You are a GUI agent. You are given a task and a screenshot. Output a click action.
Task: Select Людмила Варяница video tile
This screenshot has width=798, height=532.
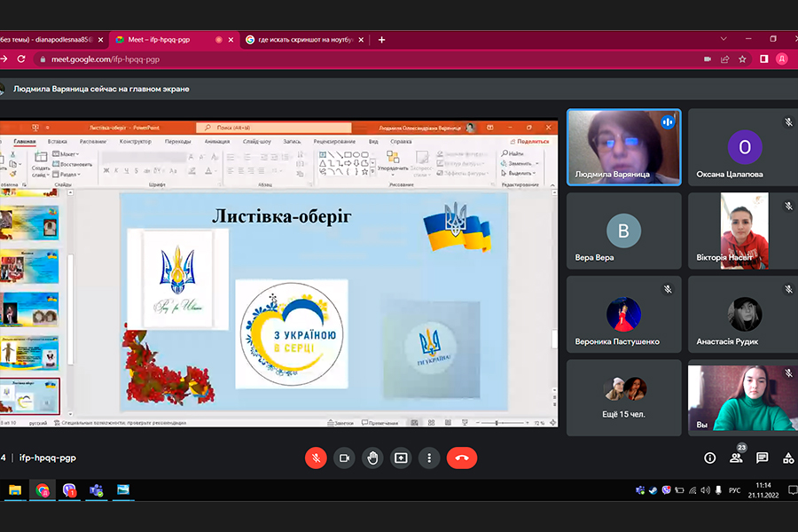coord(624,147)
